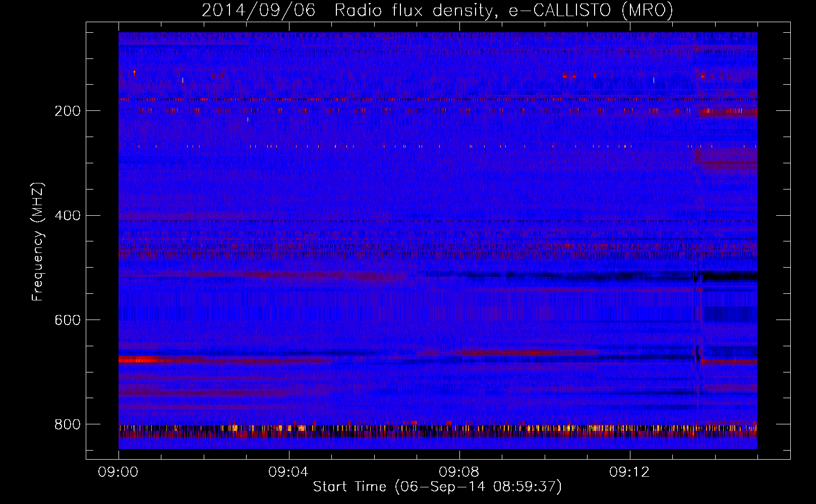
Task: Click the plot title 'Radio flux density, e-CALLISTO (MRO)'
Action: (x=503, y=11)
